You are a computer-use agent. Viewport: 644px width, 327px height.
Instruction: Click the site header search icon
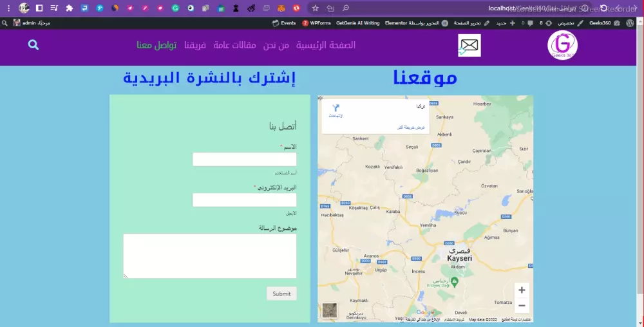click(x=33, y=44)
